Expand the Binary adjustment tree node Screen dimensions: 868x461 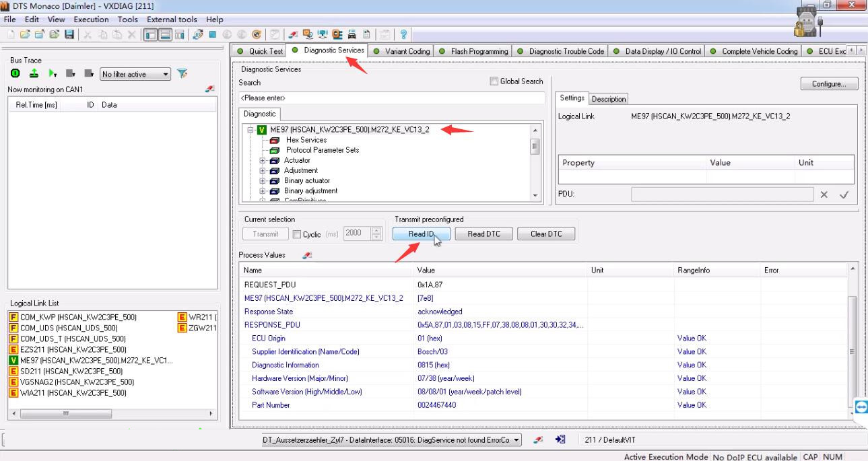tap(263, 191)
